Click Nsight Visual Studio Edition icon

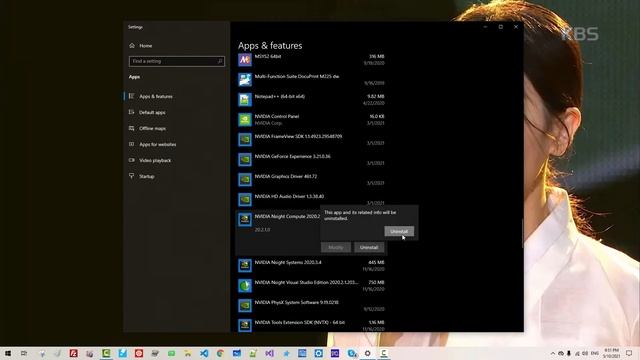coord(245,285)
